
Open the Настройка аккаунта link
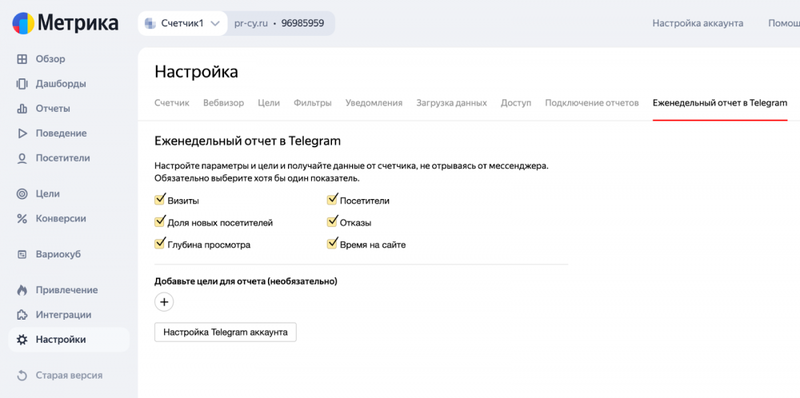click(x=697, y=23)
